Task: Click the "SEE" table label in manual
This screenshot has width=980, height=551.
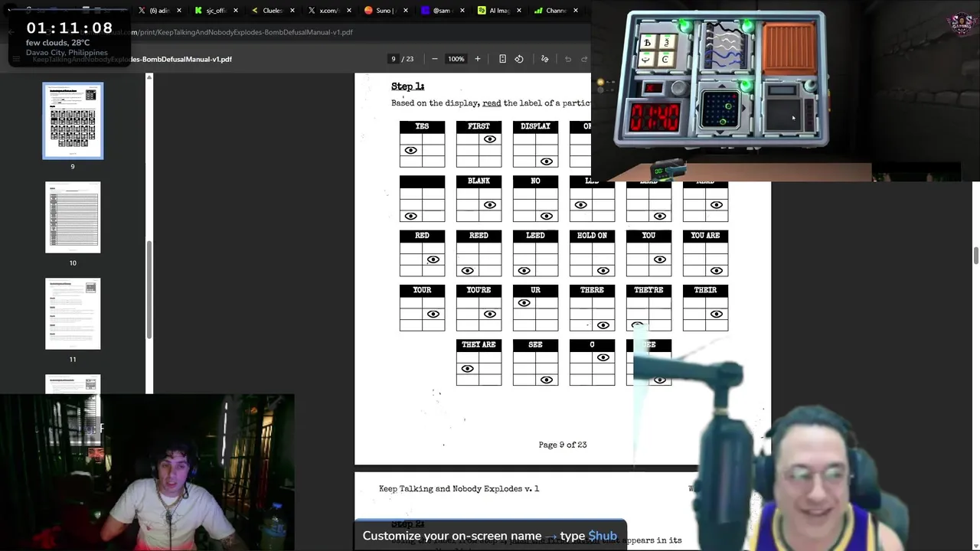Action: [535, 345]
